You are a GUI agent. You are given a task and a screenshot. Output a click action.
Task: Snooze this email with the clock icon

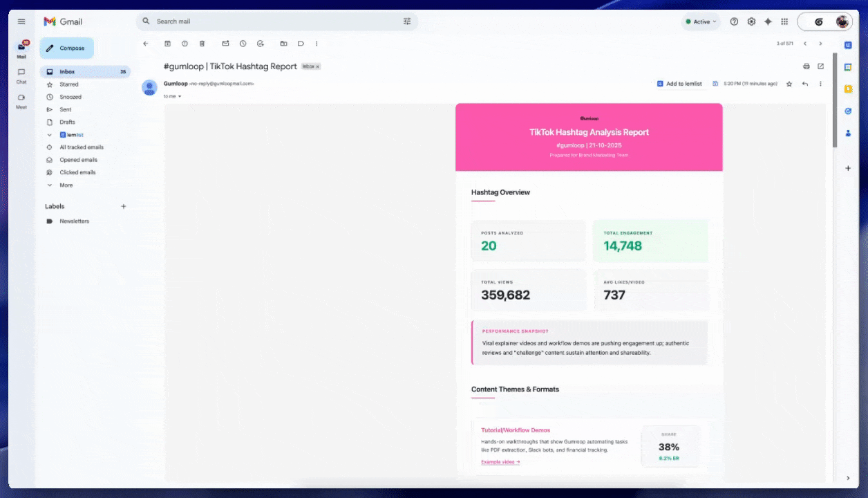243,44
